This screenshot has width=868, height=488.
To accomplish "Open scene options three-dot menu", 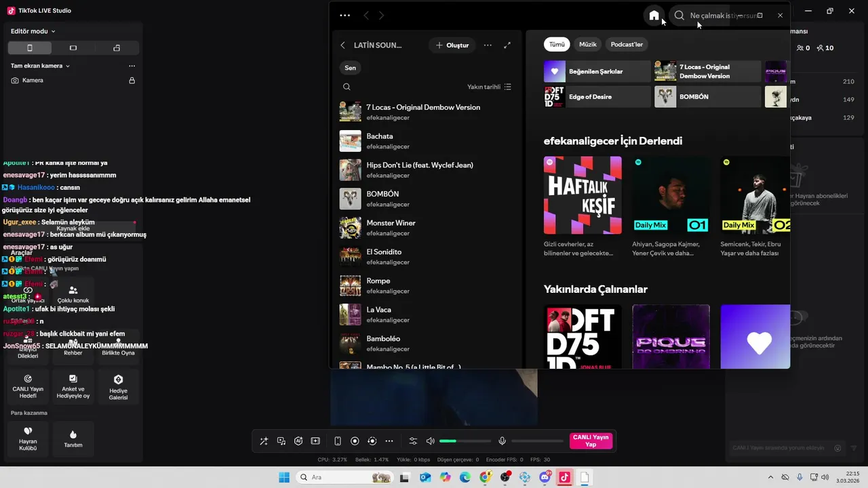I will [x=132, y=66].
